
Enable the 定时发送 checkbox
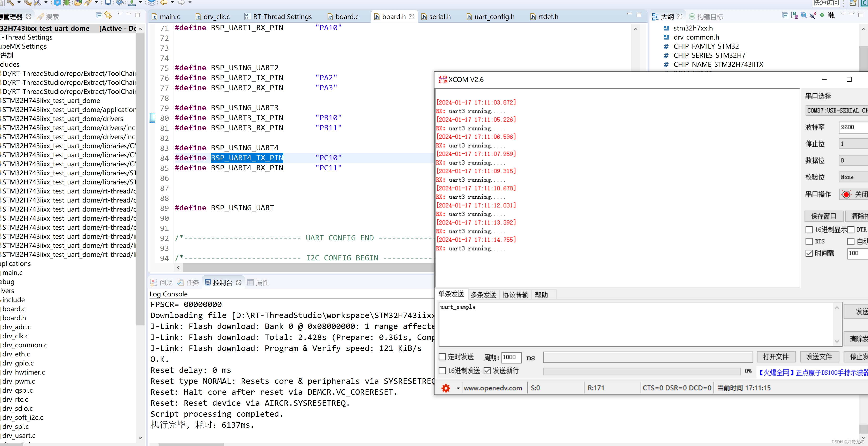[442, 357]
